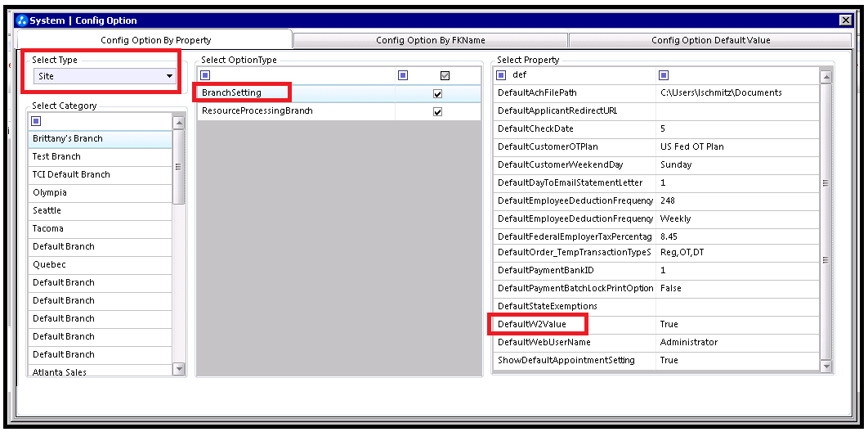Toggle the header checkbox in Select OptionType
This screenshot has width=868, height=432.
[445, 75]
